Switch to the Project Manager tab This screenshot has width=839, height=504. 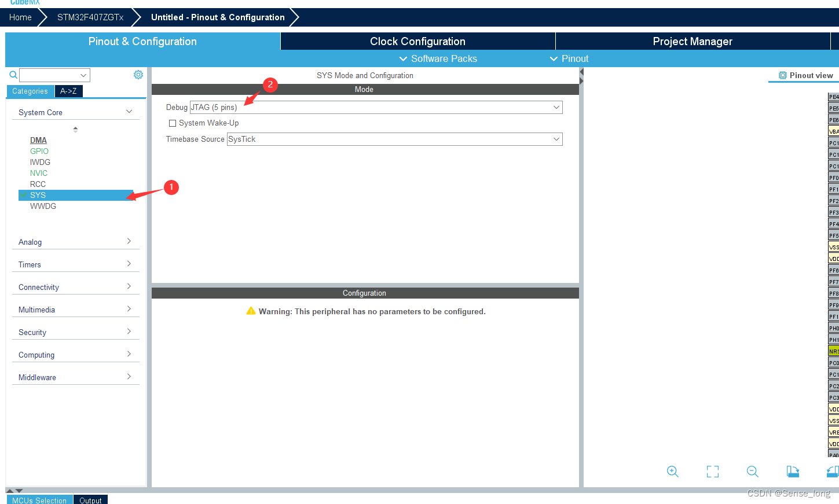pyautogui.click(x=693, y=41)
